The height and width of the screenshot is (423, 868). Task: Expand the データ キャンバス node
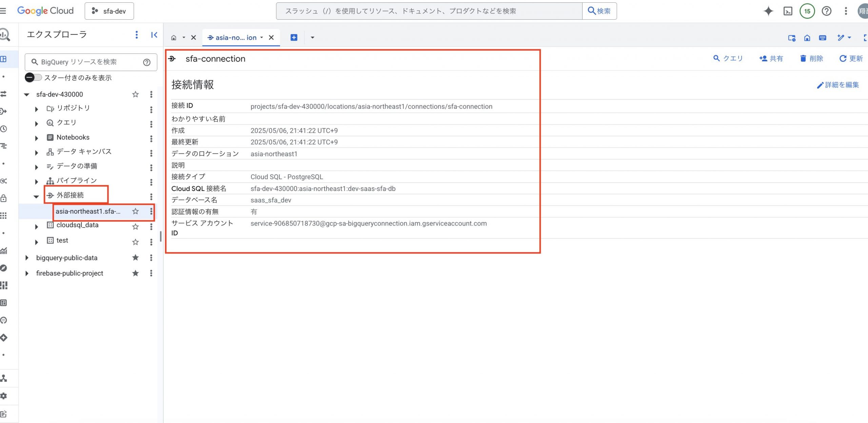[x=36, y=153]
